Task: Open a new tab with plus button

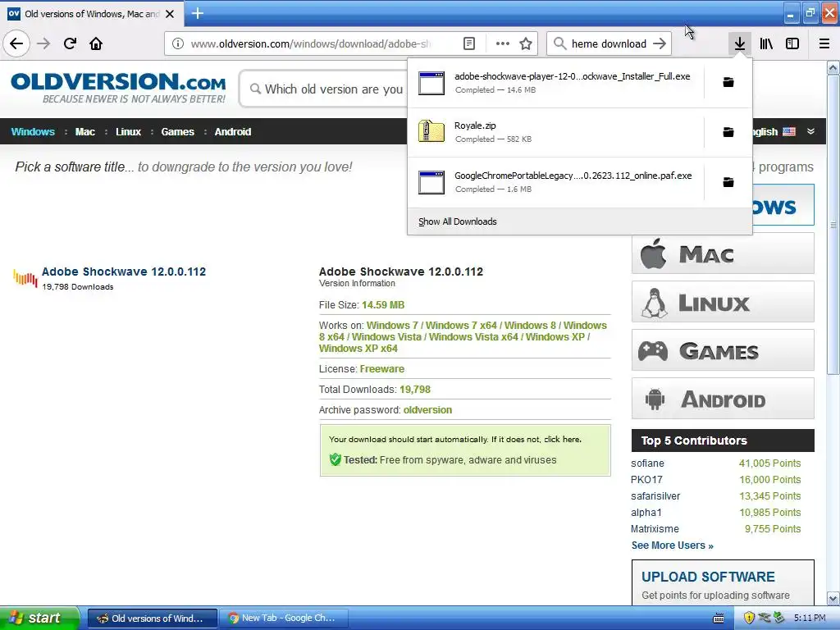Action: [198, 13]
